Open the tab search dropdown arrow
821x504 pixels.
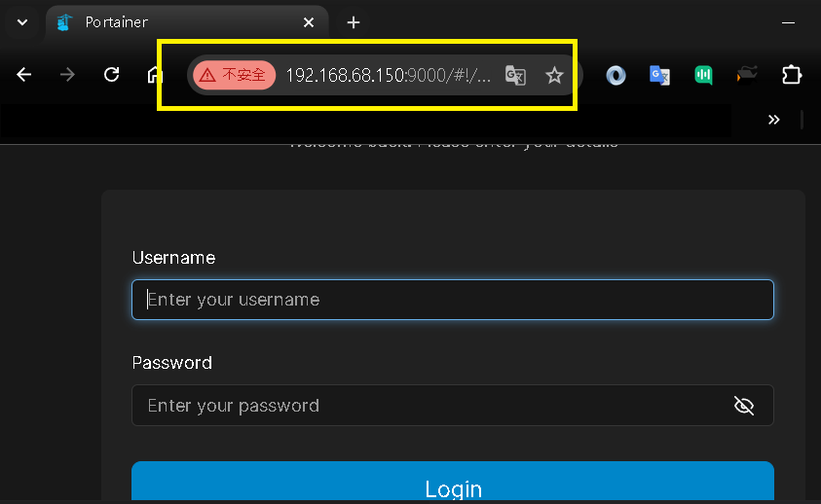click(21, 21)
